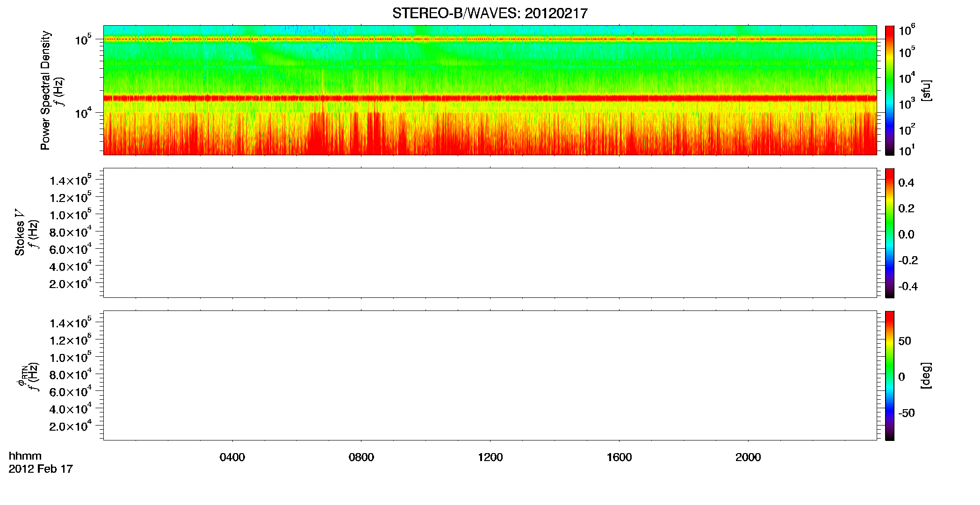Click the plot title STEREO-B/WAVES: 20120217
980x505 pixels.
490,14
